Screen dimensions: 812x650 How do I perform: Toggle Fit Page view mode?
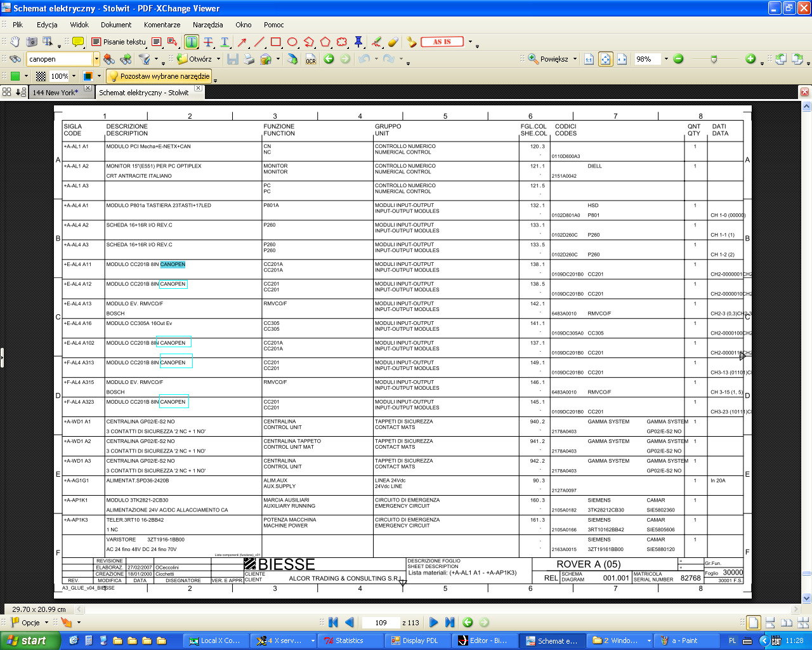coord(606,59)
